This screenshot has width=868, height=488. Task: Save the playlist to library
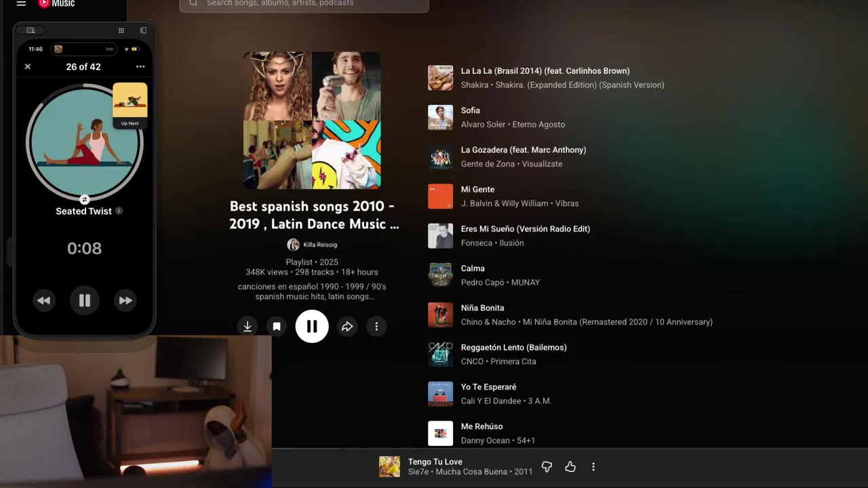click(277, 327)
